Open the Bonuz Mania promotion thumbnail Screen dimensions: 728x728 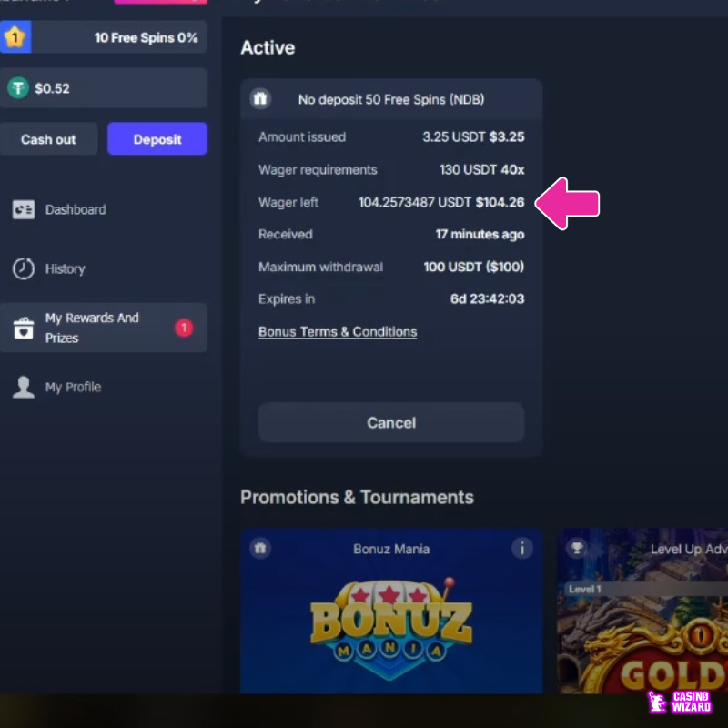tap(391, 611)
